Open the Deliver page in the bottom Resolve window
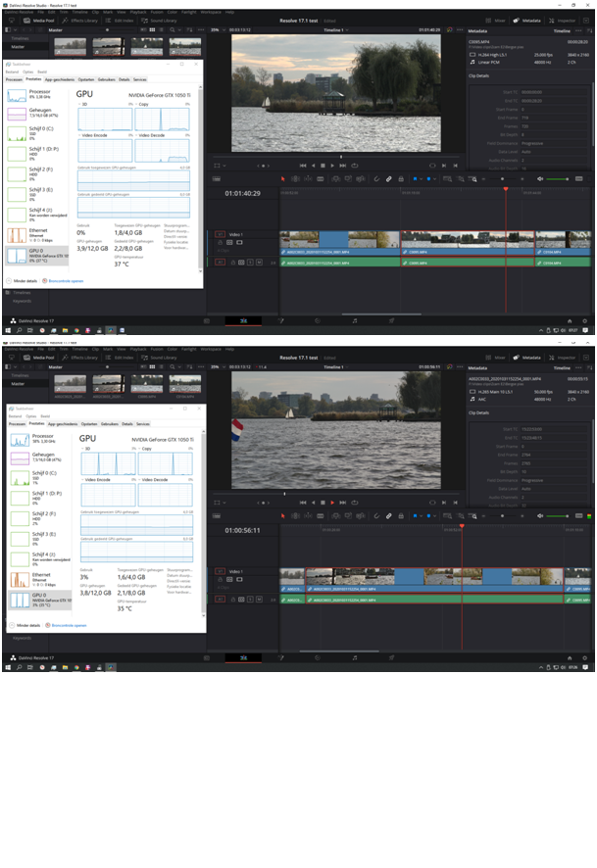Image resolution: width=597 pixels, height=868 pixels. [x=391, y=657]
